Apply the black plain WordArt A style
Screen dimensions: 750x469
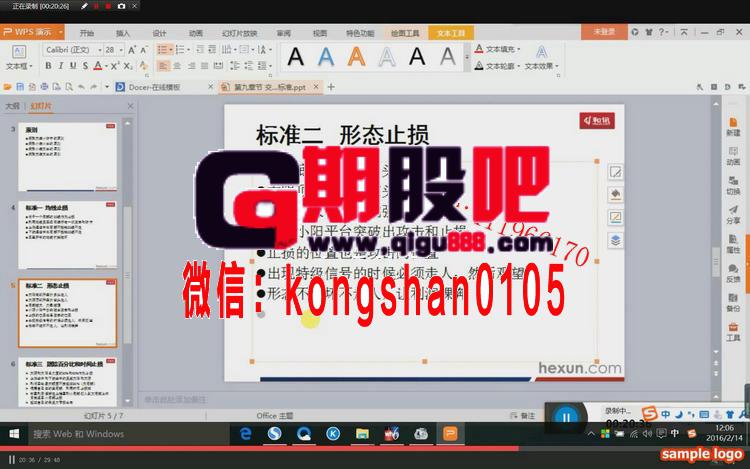pyautogui.click(x=296, y=57)
